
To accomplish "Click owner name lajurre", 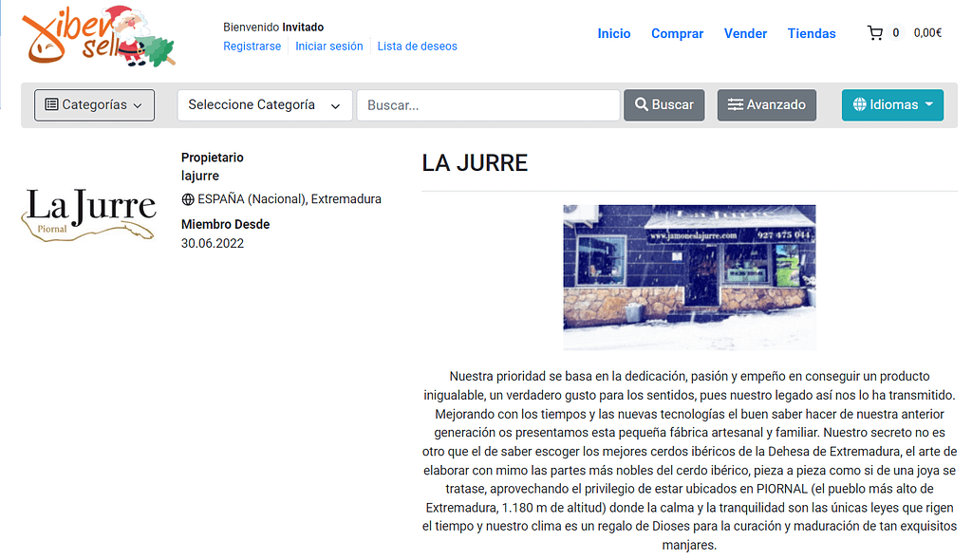I will tap(200, 177).
